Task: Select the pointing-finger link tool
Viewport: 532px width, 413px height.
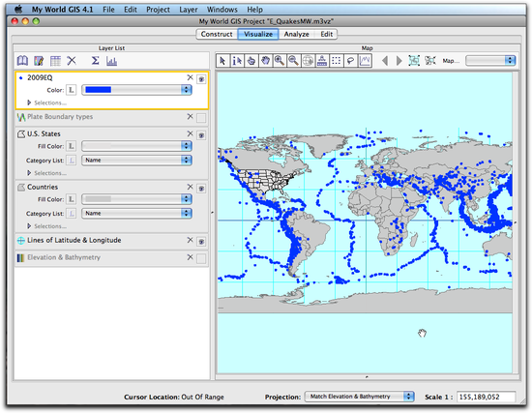Action: [x=251, y=61]
